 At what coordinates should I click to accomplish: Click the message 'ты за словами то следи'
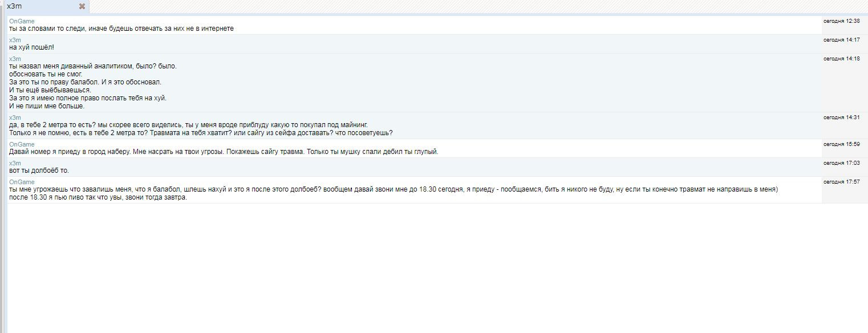click(121, 29)
